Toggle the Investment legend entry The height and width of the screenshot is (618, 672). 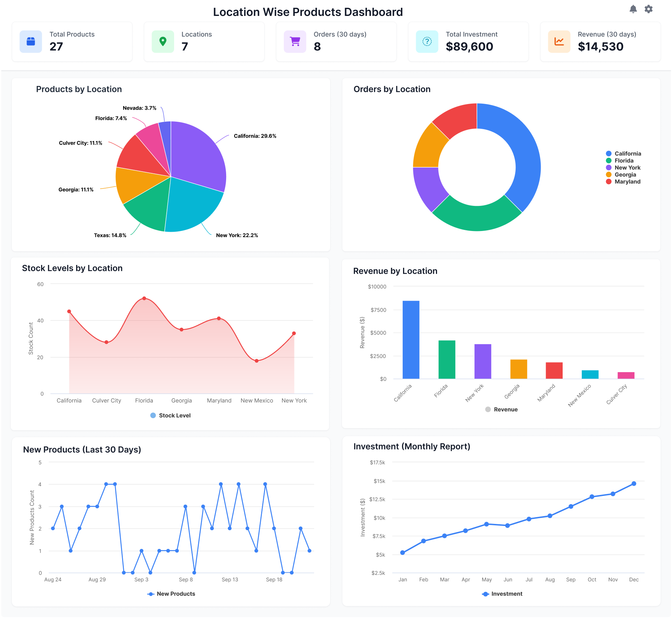tap(502, 594)
